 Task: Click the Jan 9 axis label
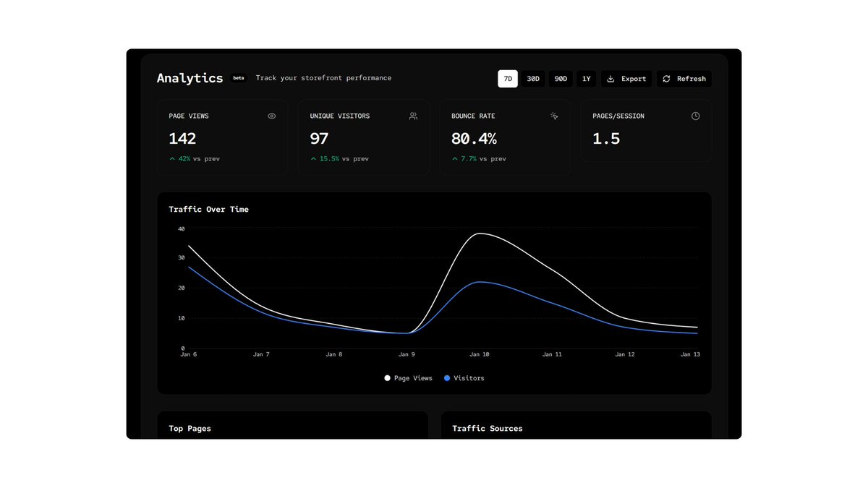[x=407, y=354]
